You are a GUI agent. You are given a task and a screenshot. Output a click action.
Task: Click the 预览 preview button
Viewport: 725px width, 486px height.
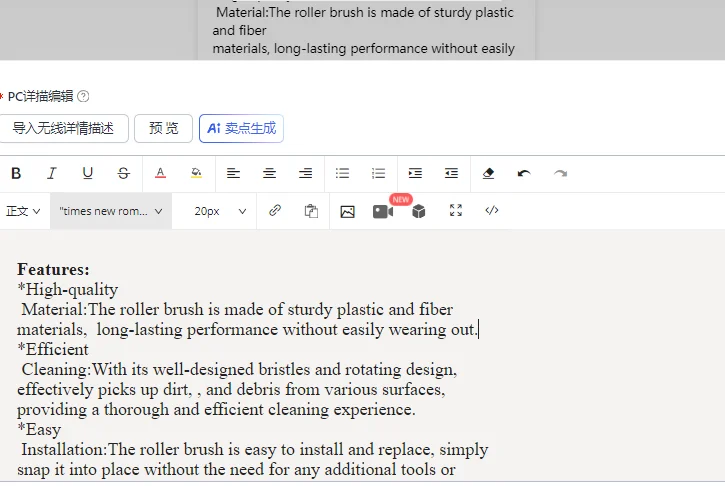coord(163,128)
